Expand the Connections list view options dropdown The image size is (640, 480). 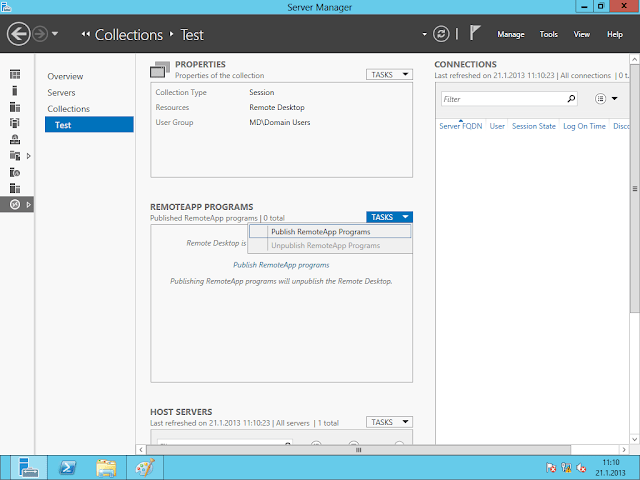point(604,99)
